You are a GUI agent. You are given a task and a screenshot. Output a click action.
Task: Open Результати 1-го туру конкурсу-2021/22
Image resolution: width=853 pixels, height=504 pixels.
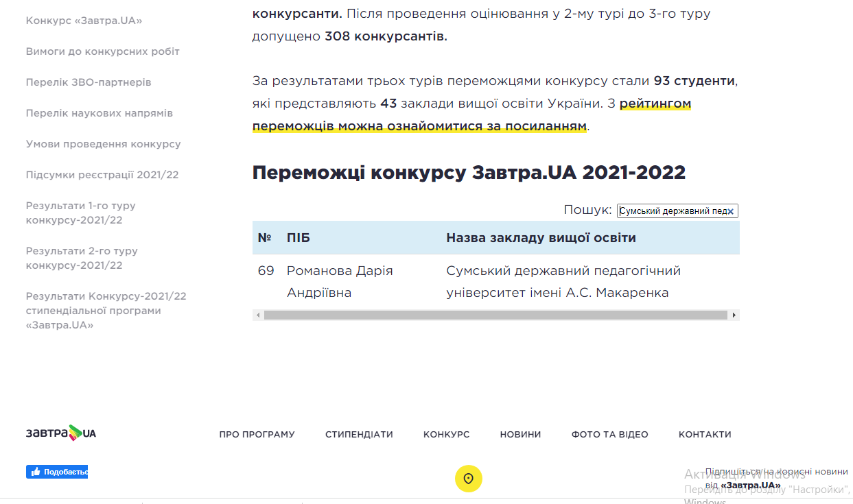(80, 213)
